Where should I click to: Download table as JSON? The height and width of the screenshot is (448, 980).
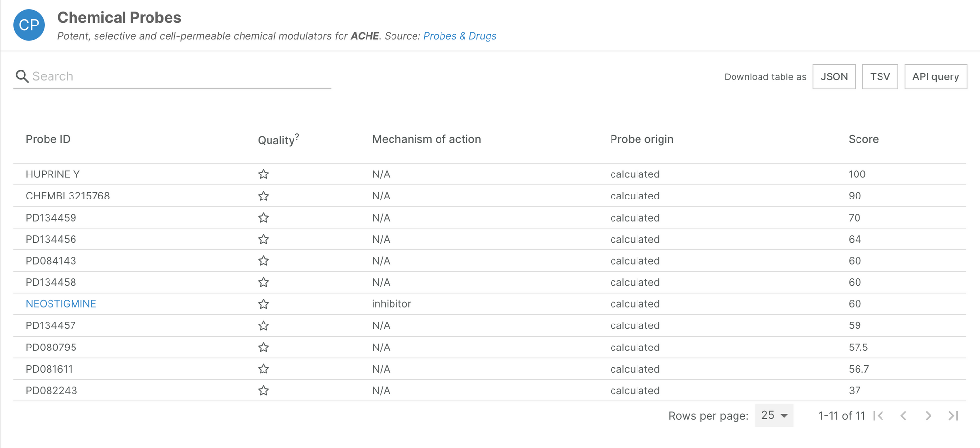(x=834, y=76)
